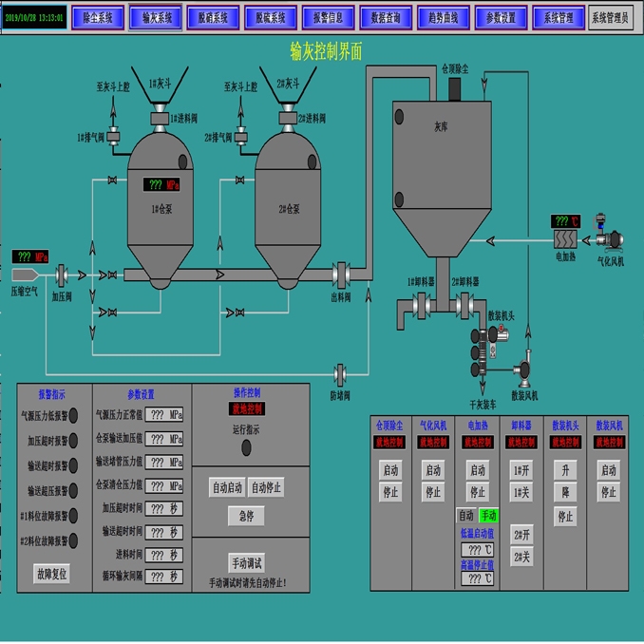This screenshot has width=644, height=644.
Task: Click 1#仓泵 pressure MPa readout
Action: tap(161, 184)
